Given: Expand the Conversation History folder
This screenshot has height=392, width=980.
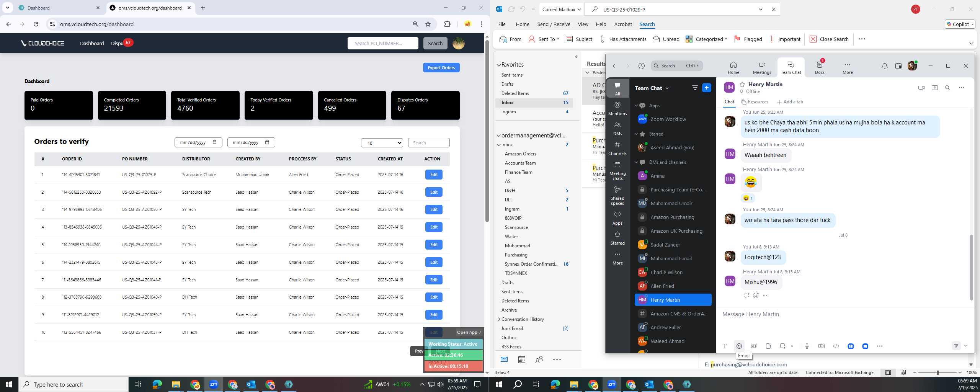Looking at the screenshot, I should click(499, 319).
